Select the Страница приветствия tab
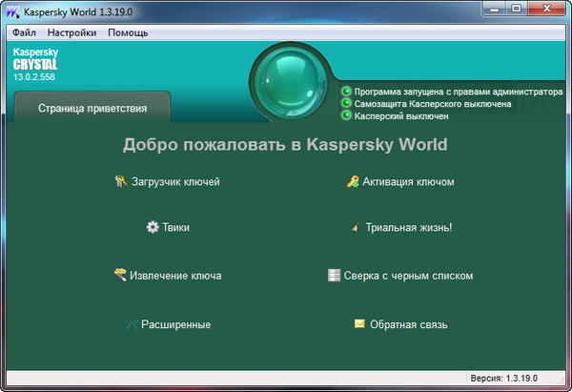This screenshot has width=572, height=392. [92, 109]
